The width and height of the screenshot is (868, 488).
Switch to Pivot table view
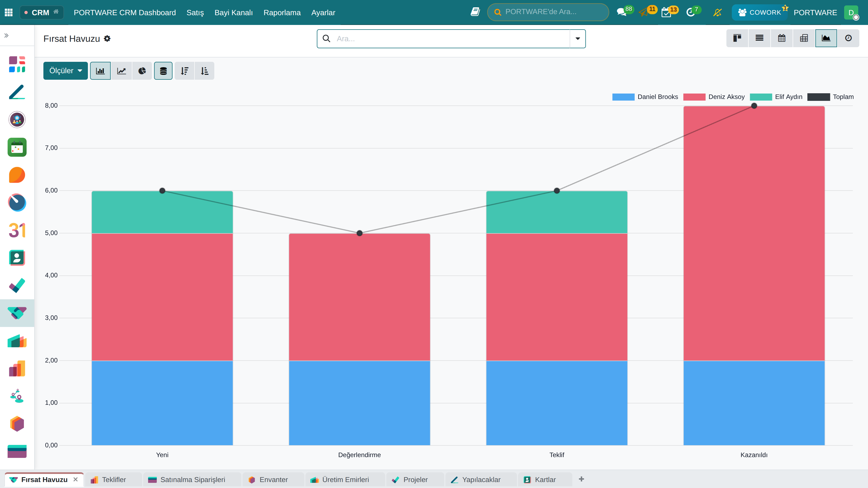click(x=804, y=38)
